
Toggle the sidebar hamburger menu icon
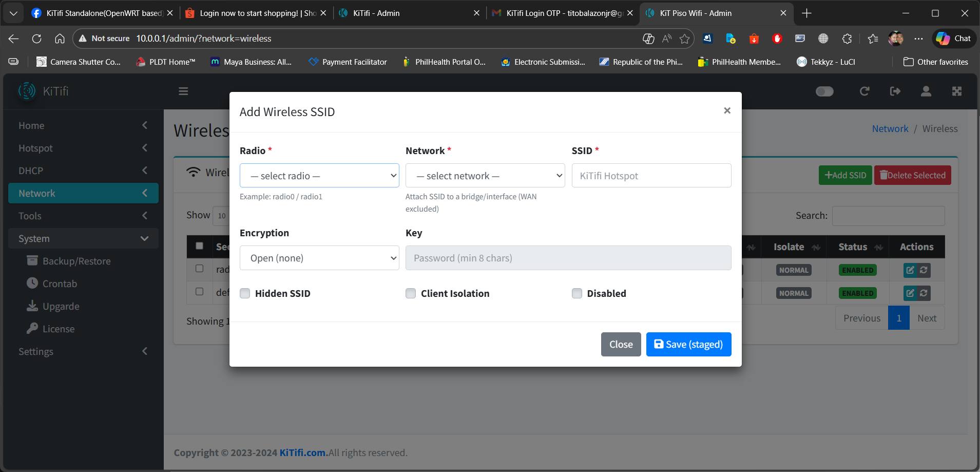[x=183, y=91]
